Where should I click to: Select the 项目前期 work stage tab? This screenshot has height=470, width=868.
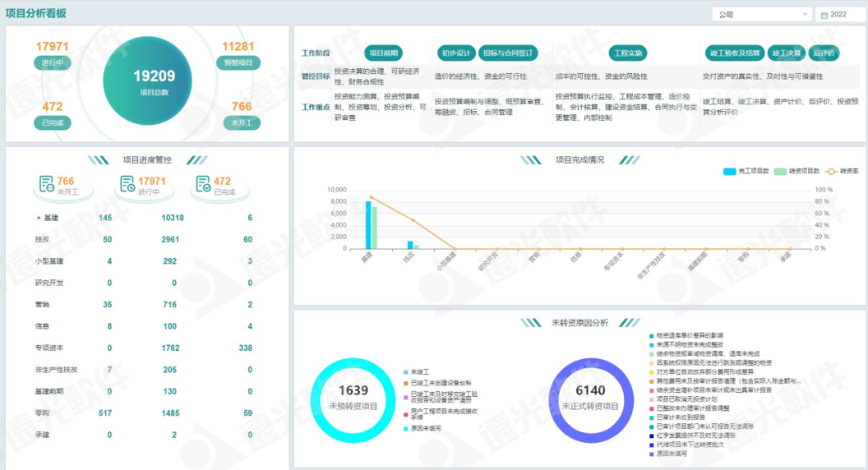tap(383, 53)
